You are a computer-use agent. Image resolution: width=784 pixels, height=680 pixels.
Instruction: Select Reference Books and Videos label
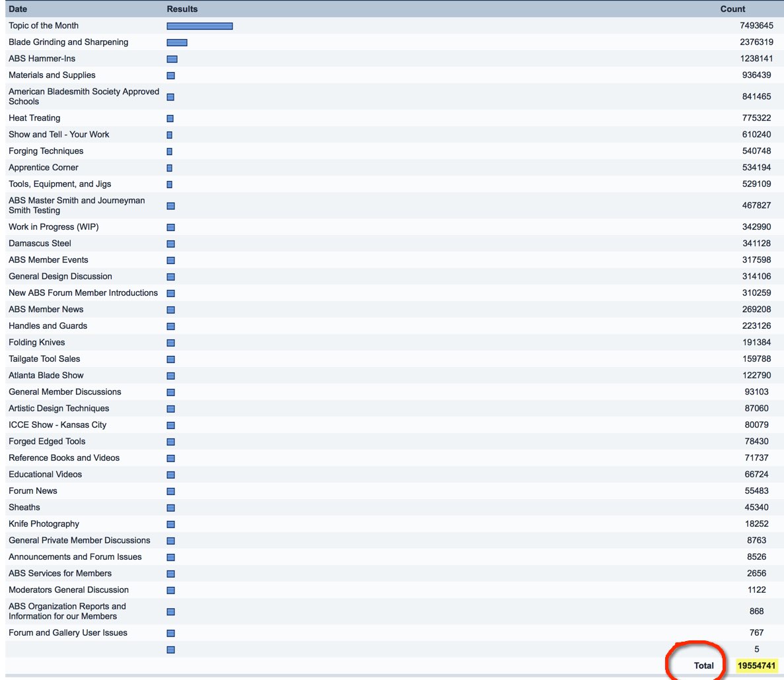point(64,458)
